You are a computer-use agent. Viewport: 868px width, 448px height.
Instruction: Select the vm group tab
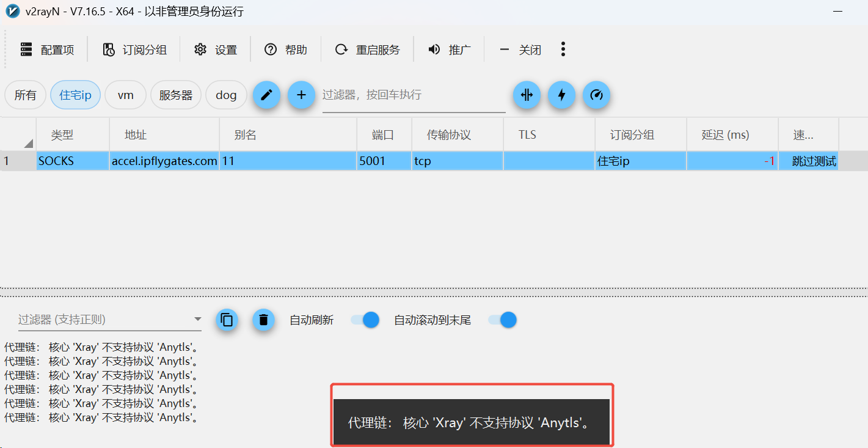(125, 95)
